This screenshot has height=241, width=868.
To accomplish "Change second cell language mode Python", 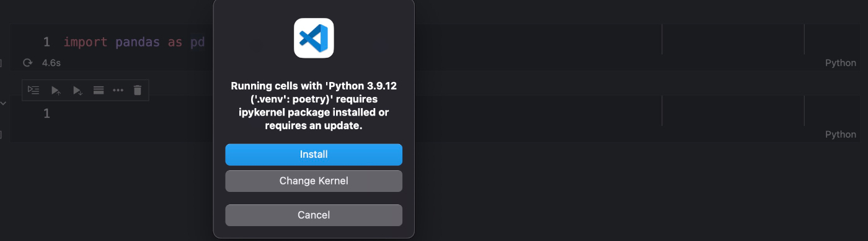I will [x=840, y=135].
